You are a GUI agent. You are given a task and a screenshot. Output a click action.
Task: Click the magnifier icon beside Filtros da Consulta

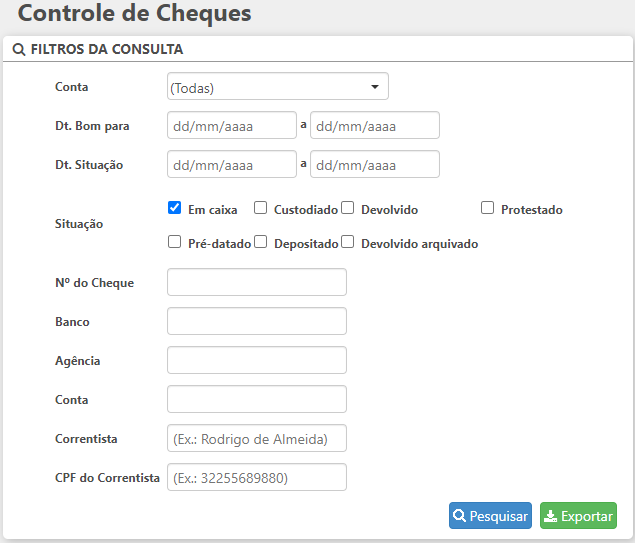coord(19,49)
